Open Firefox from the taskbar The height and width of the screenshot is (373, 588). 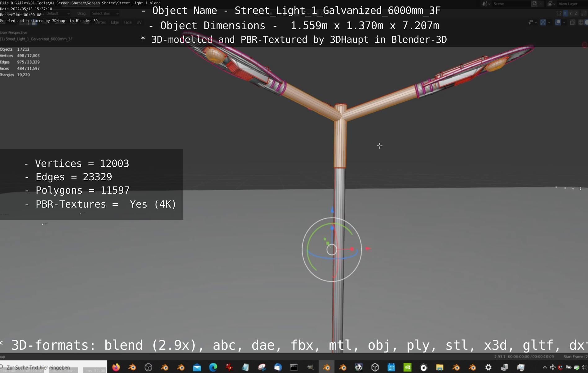pyautogui.click(x=116, y=367)
